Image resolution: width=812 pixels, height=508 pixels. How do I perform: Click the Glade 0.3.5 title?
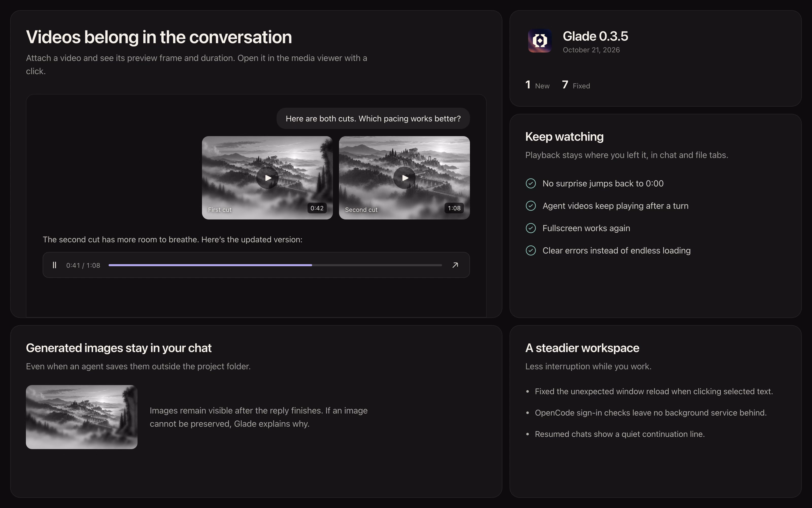click(595, 36)
